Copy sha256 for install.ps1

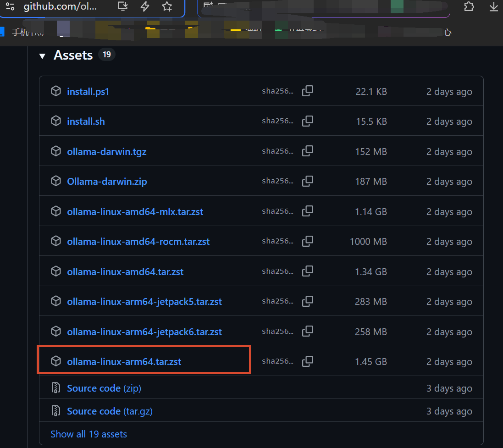coord(308,91)
